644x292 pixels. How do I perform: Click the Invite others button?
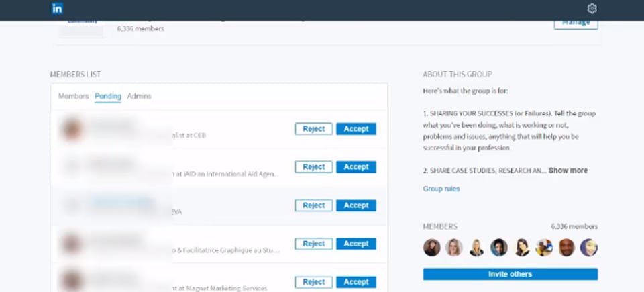click(x=510, y=275)
